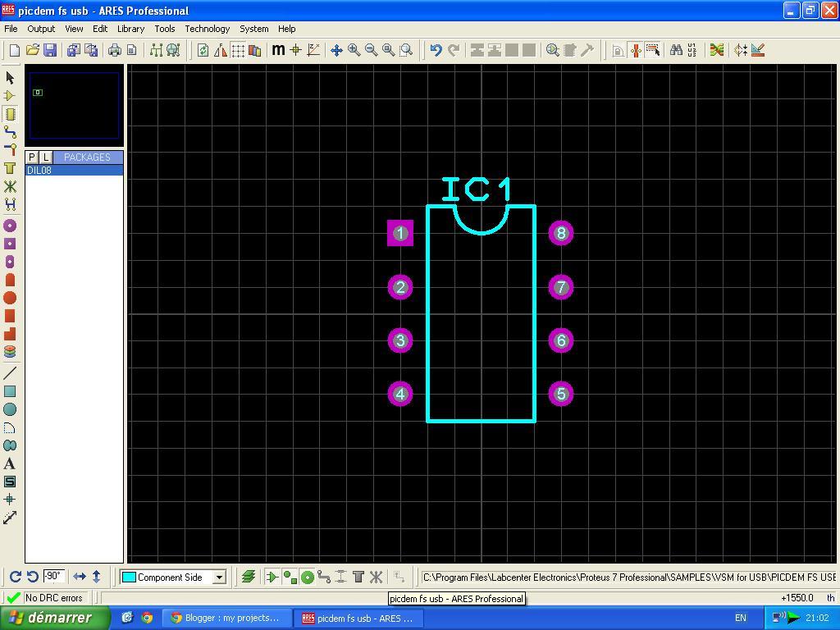Open the binoculars search tool

[676, 50]
